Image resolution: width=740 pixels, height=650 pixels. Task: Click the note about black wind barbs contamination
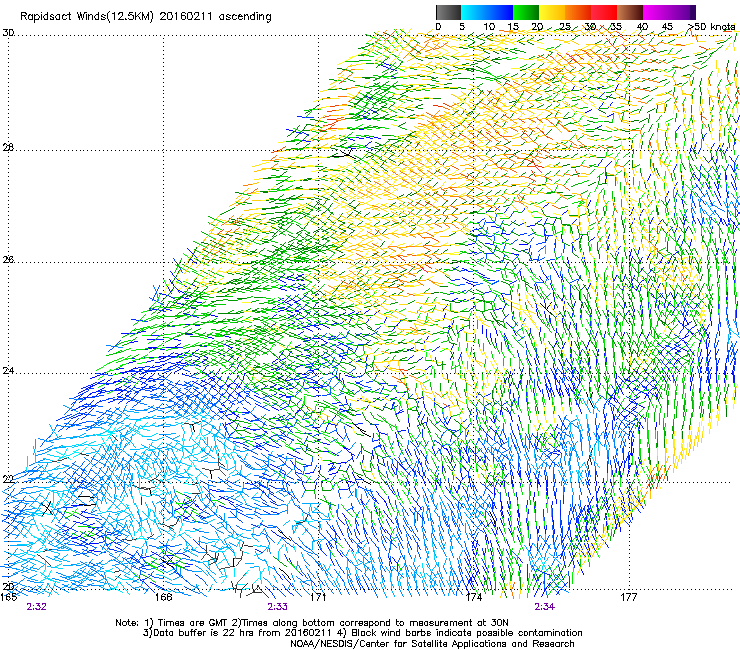click(x=462, y=633)
